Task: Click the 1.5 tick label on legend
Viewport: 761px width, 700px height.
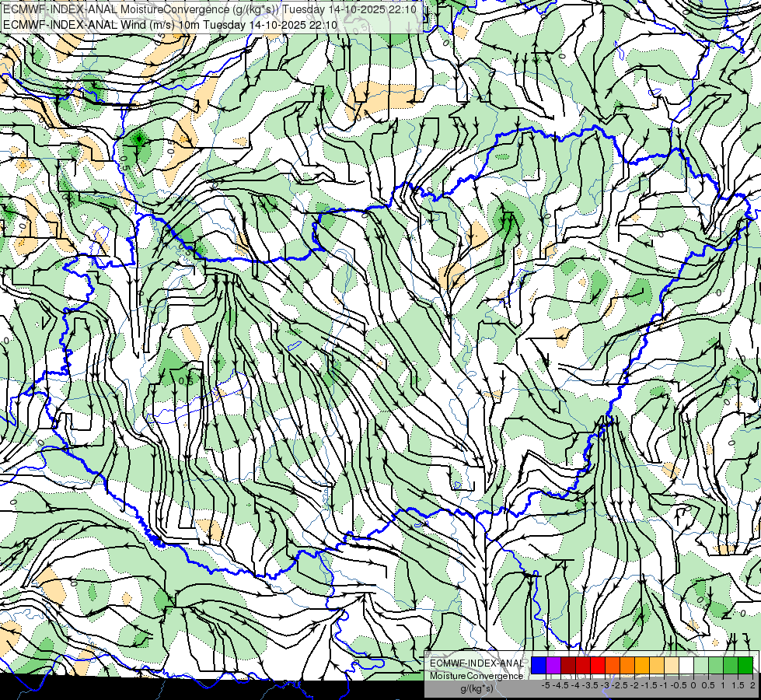Action: pyautogui.click(x=738, y=685)
